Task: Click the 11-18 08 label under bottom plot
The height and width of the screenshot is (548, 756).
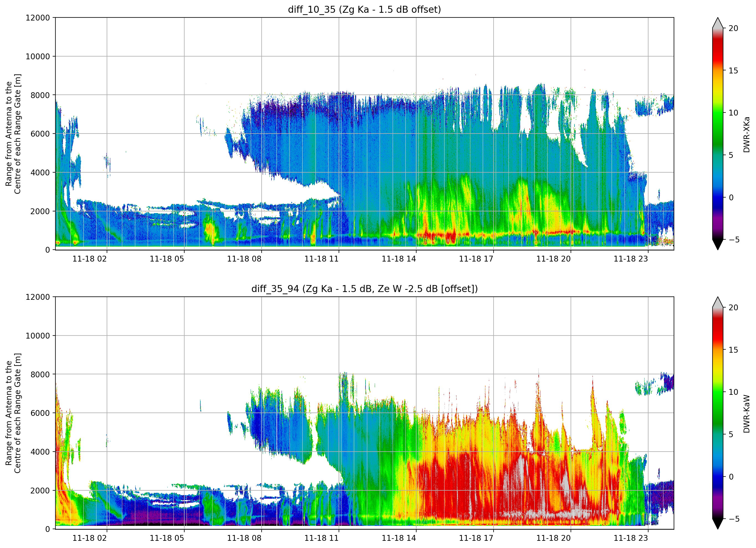Action: 244,538
